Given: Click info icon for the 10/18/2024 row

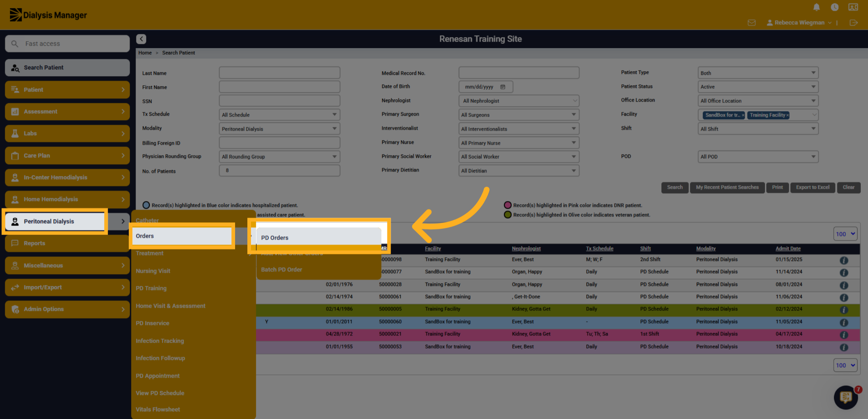Looking at the screenshot, I should tap(844, 347).
